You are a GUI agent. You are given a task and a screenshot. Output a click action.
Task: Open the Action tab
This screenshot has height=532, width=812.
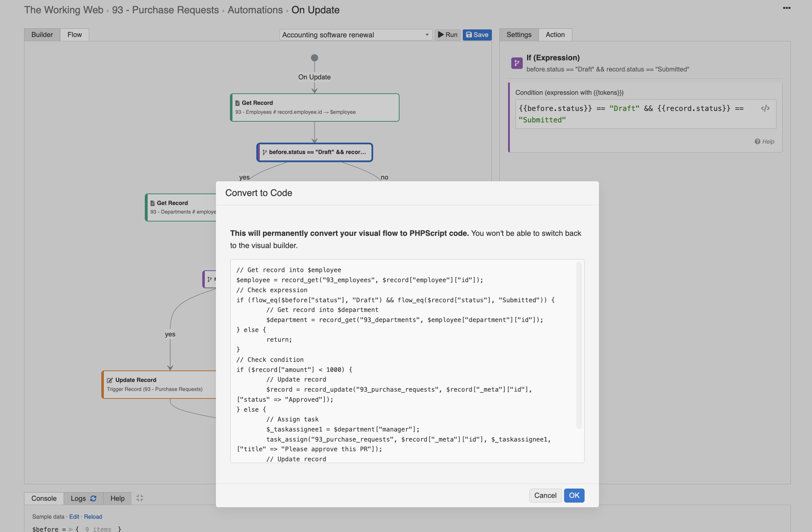pyautogui.click(x=555, y=35)
